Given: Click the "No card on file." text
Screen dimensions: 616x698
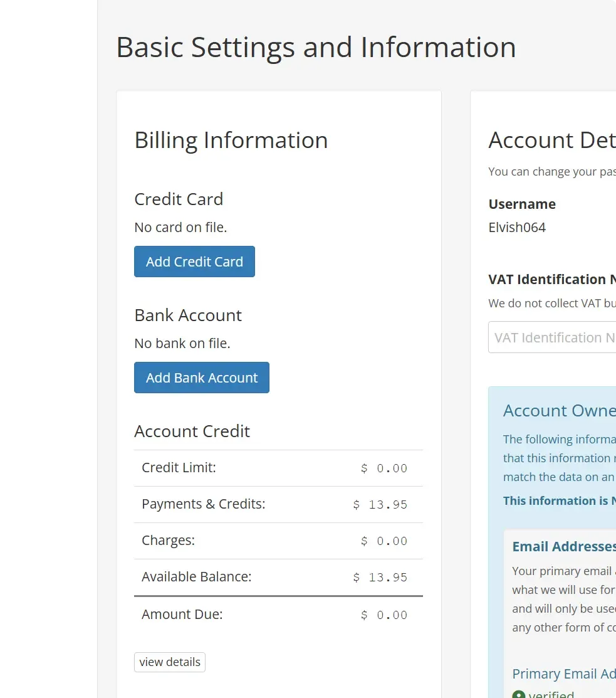Looking at the screenshot, I should click(x=180, y=227).
